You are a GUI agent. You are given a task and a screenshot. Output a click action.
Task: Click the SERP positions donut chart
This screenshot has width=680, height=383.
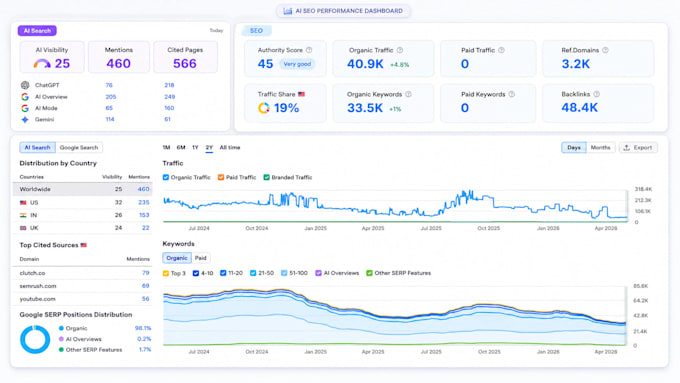tap(35, 339)
